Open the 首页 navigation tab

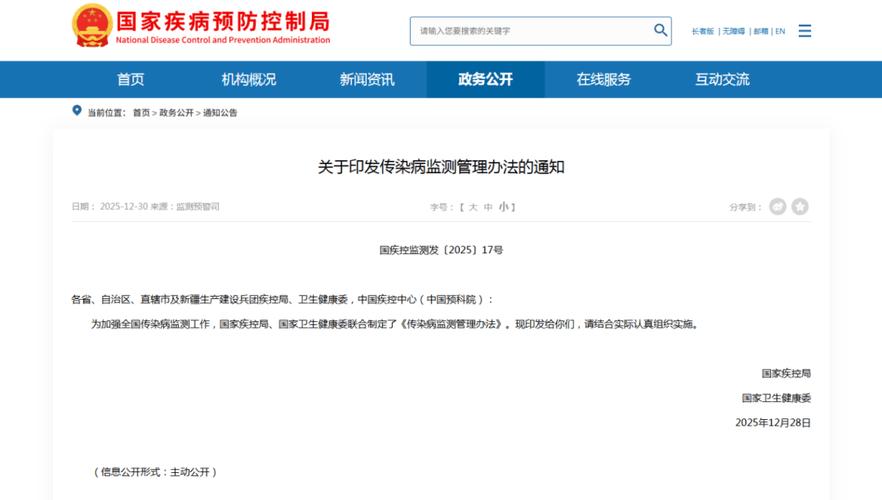(x=130, y=79)
